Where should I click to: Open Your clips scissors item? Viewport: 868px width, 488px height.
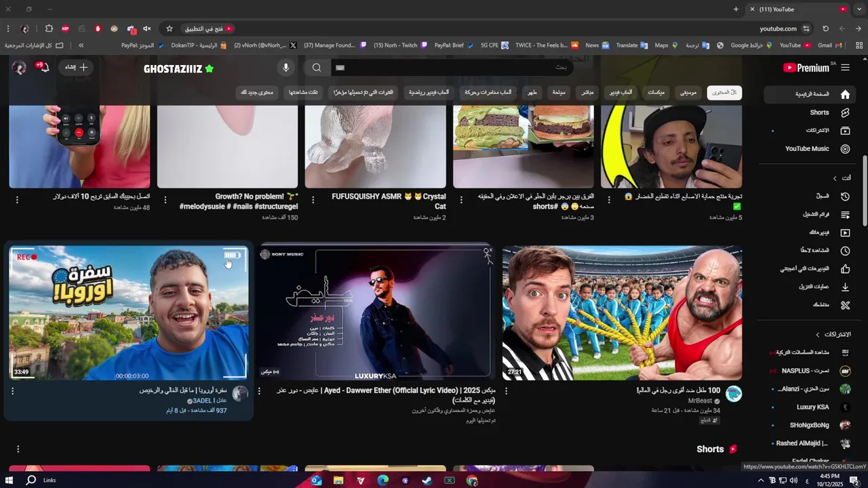(x=808, y=305)
